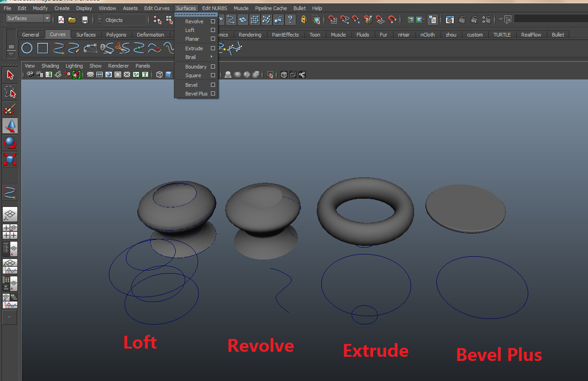Open the Render Settings icon
Viewport: 588px width, 381px height.
pos(487,20)
